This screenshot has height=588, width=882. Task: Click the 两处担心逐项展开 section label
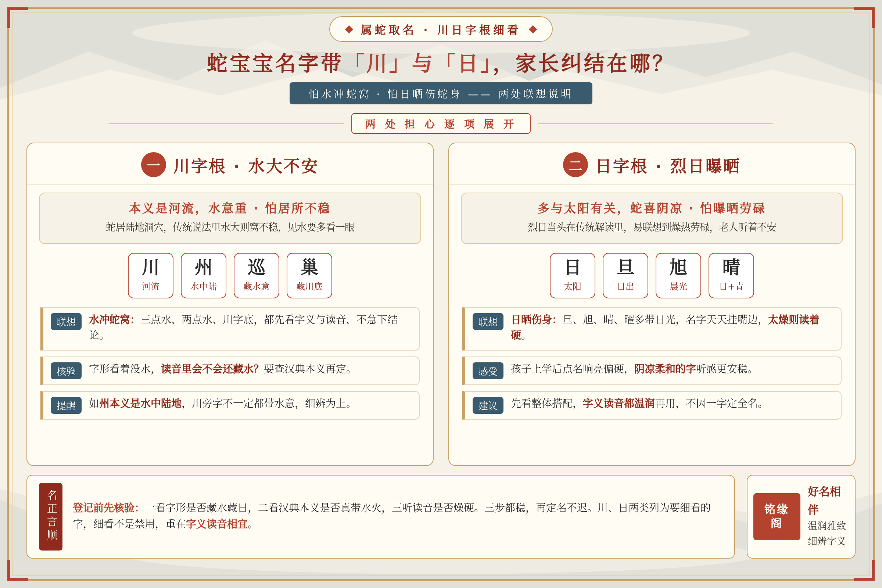click(441, 124)
